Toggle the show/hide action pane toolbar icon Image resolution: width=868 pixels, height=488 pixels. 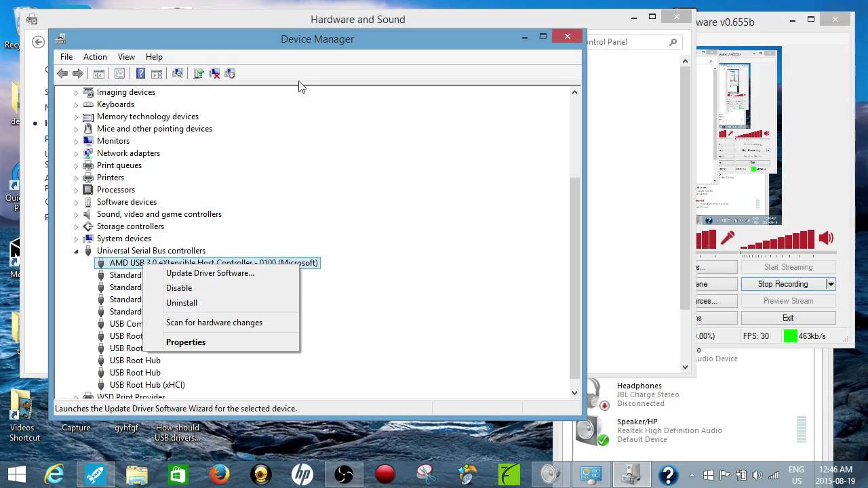[157, 73]
